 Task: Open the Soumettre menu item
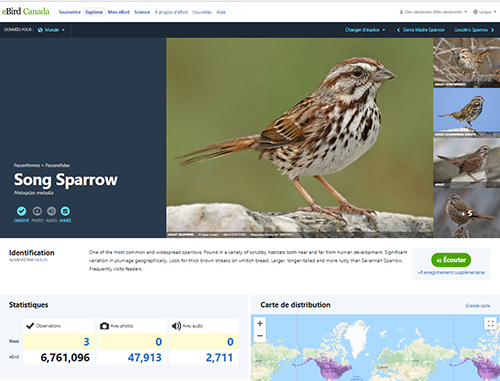[x=70, y=12]
